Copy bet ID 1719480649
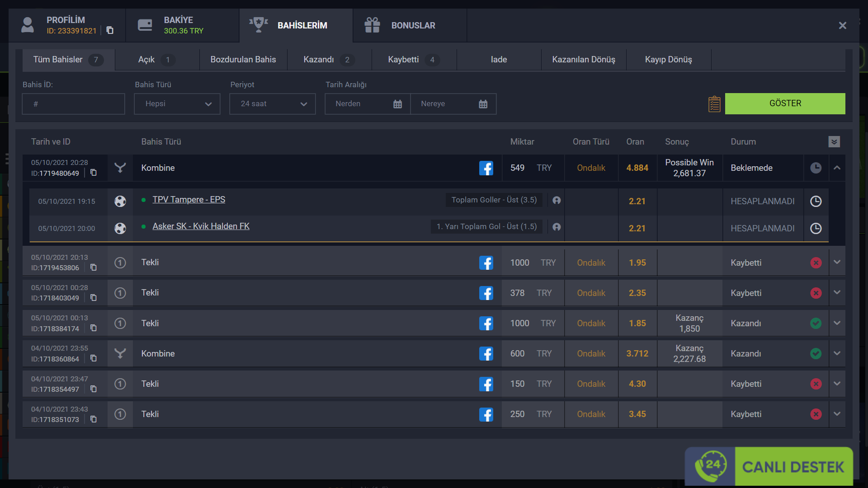 point(94,173)
